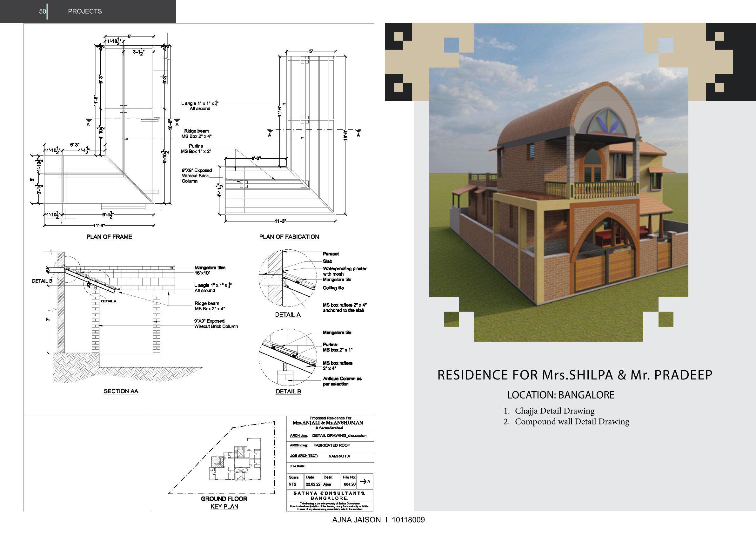Select 'Chajja Detail Drawing' list item

554,411
